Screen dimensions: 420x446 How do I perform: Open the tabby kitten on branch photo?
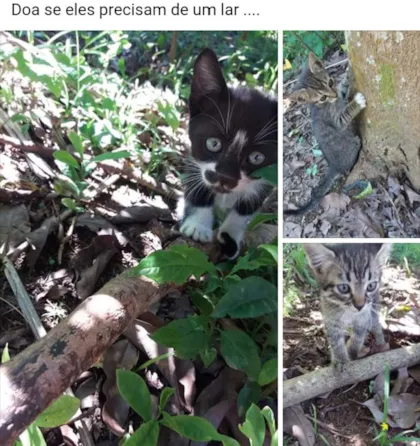point(352,345)
